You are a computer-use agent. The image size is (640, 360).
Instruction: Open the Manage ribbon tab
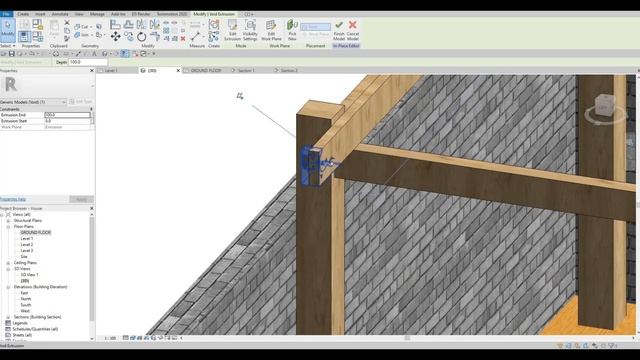[97, 14]
